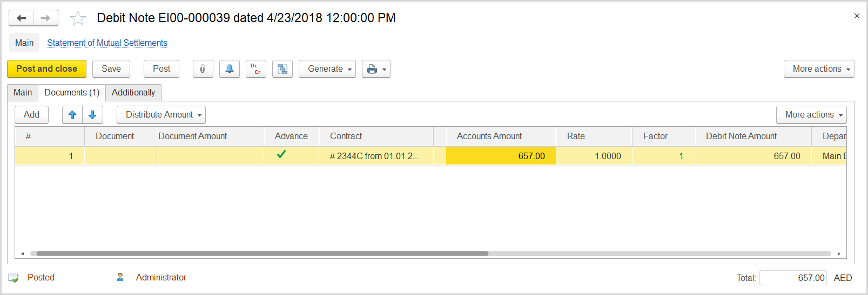This screenshot has width=868, height=295.
Task: Select the top Main navigation item
Action: click(x=24, y=43)
